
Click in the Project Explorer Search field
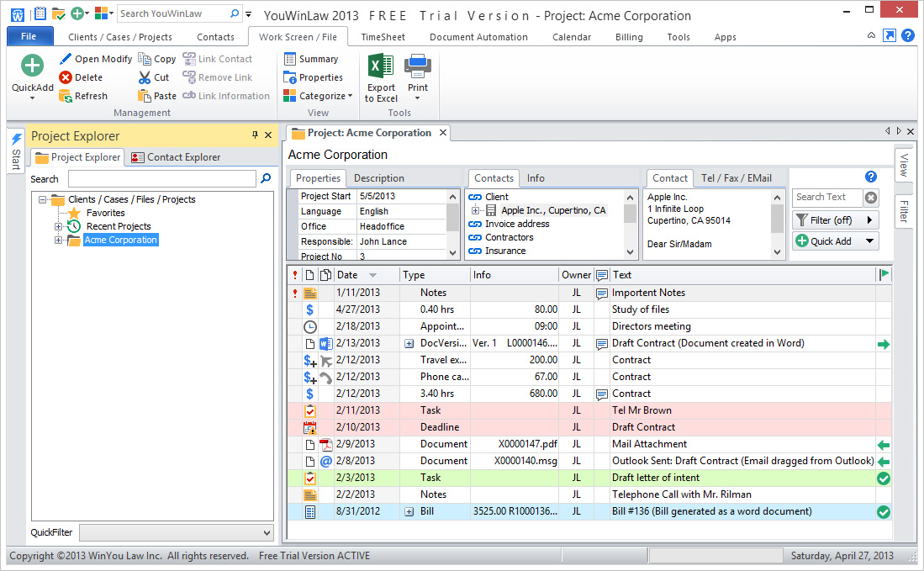(161, 179)
